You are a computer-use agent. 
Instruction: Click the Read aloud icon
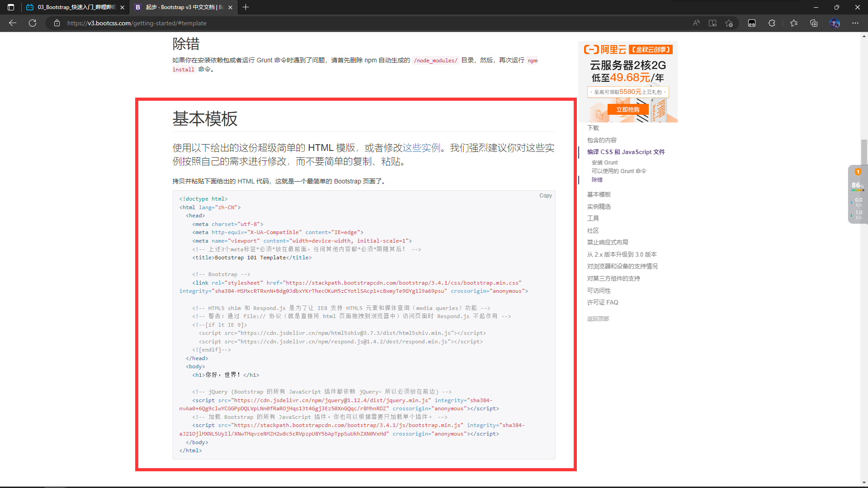[x=696, y=23]
